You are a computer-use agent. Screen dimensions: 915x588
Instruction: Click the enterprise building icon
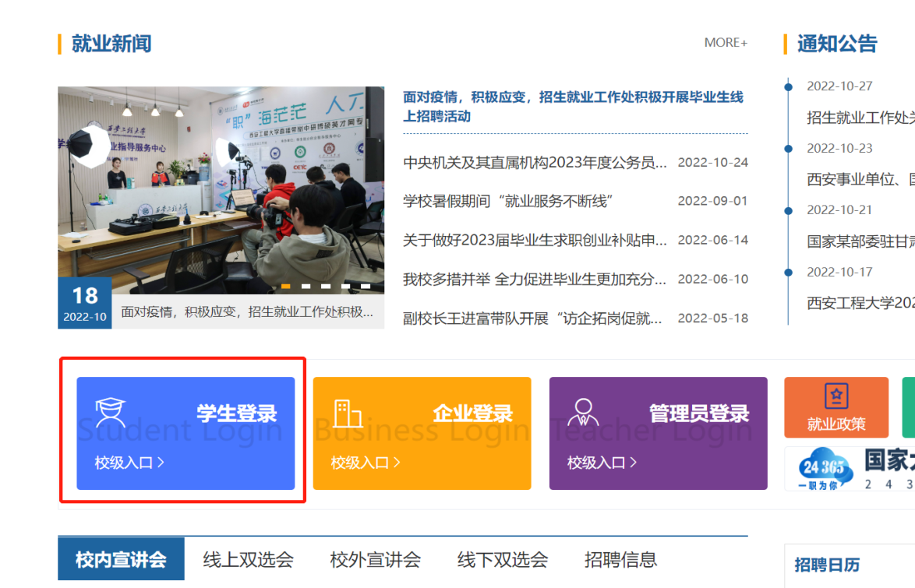[347, 413]
